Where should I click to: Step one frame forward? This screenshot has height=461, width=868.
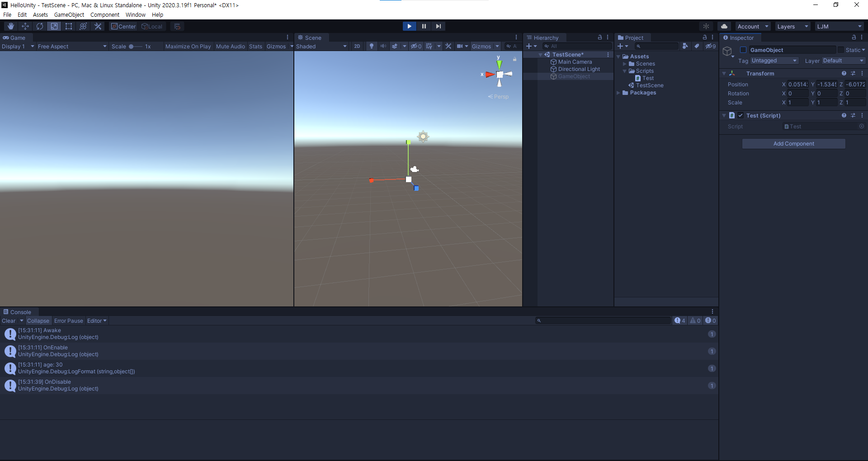point(439,26)
